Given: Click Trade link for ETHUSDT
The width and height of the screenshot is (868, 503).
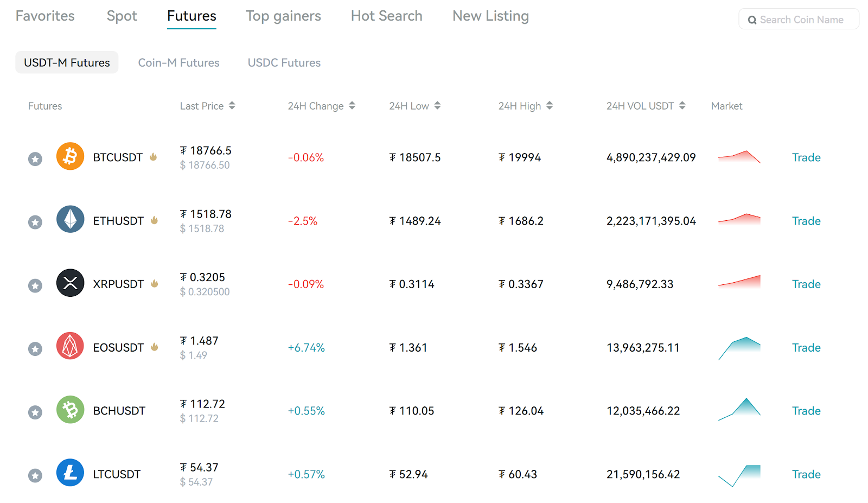Looking at the screenshot, I should click(x=806, y=221).
